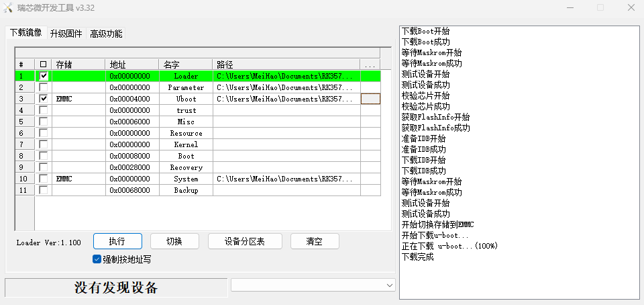
Task: Click the browse button on Uboot row
Action: tap(370, 99)
